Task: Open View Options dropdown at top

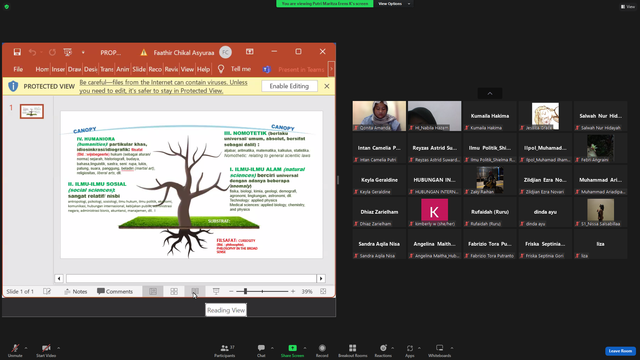Action: tap(394, 4)
